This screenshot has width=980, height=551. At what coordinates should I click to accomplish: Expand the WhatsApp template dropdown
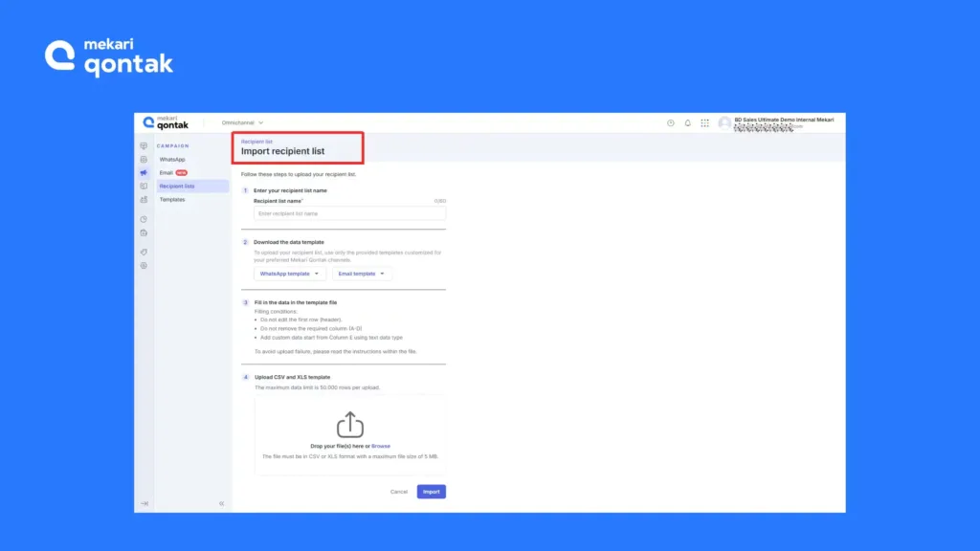(x=290, y=274)
